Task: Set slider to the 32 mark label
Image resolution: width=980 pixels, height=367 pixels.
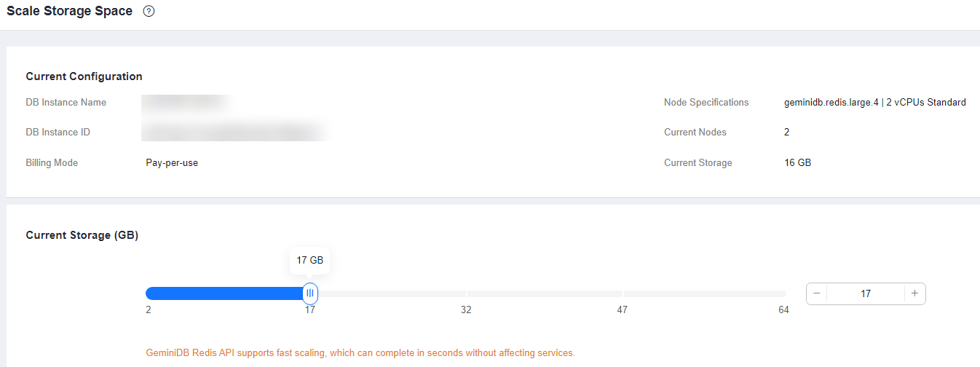Action: (466, 309)
